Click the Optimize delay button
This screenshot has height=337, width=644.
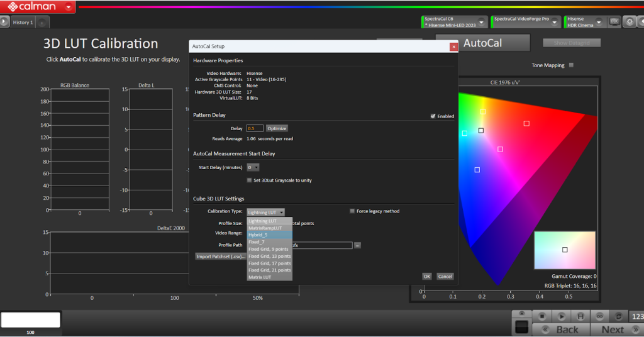[x=277, y=128]
